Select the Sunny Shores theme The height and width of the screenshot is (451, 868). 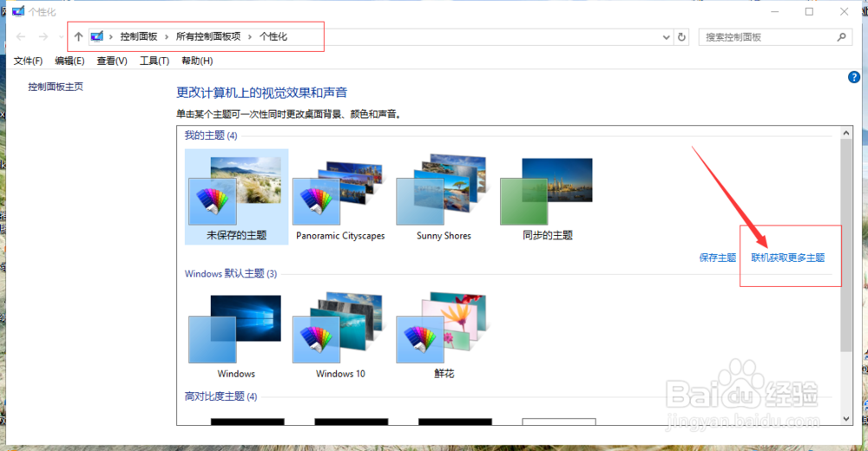[x=444, y=197]
